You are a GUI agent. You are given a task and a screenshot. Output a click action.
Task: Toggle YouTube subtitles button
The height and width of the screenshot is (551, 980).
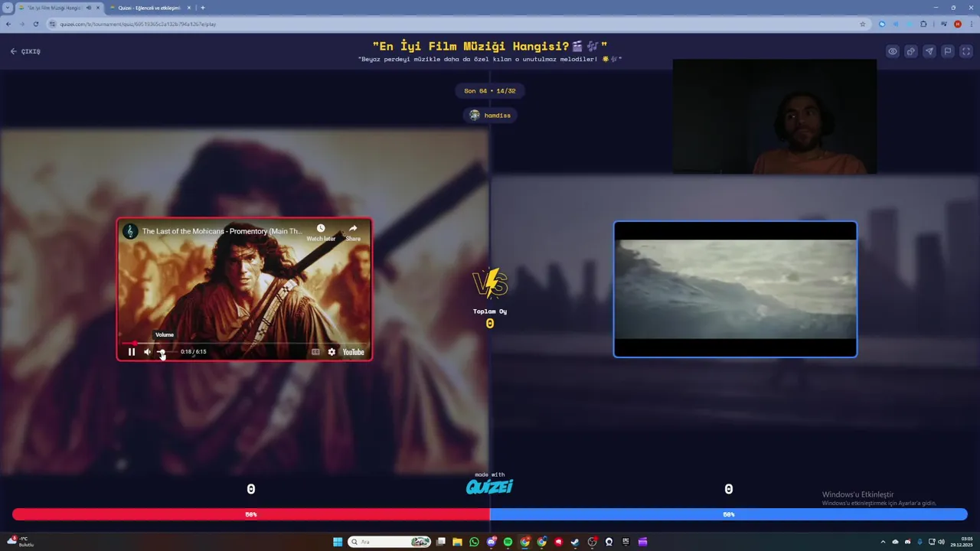315,352
